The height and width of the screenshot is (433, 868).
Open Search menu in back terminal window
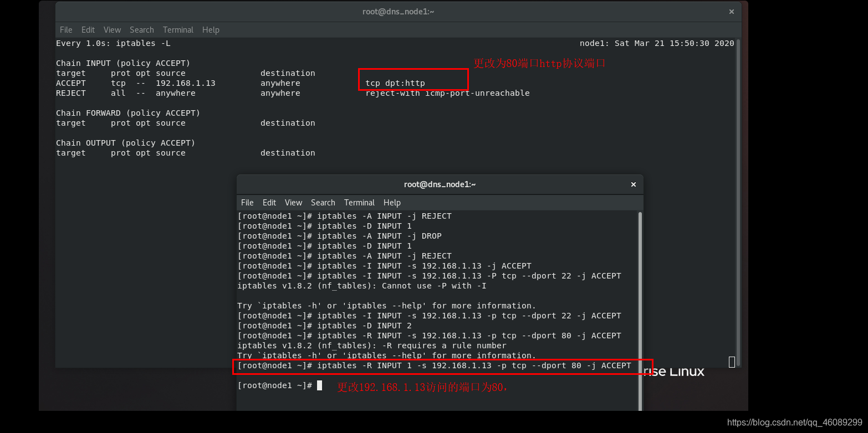pyautogui.click(x=142, y=30)
